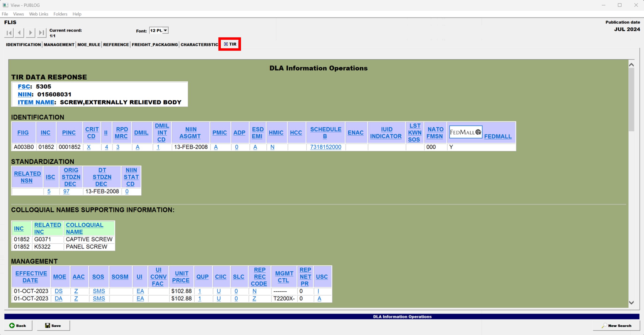Click the REP REC CODE header link
This screenshot has height=335, width=644.
pos(259,277)
